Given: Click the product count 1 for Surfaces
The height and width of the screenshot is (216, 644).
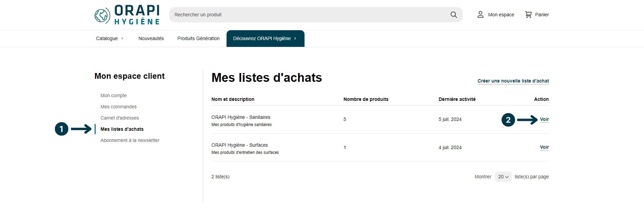Looking at the screenshot, I should coord(345,147).
